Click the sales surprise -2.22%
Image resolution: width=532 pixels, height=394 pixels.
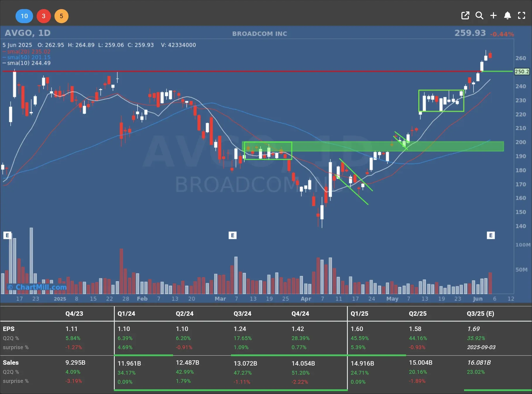coord(300,382)
